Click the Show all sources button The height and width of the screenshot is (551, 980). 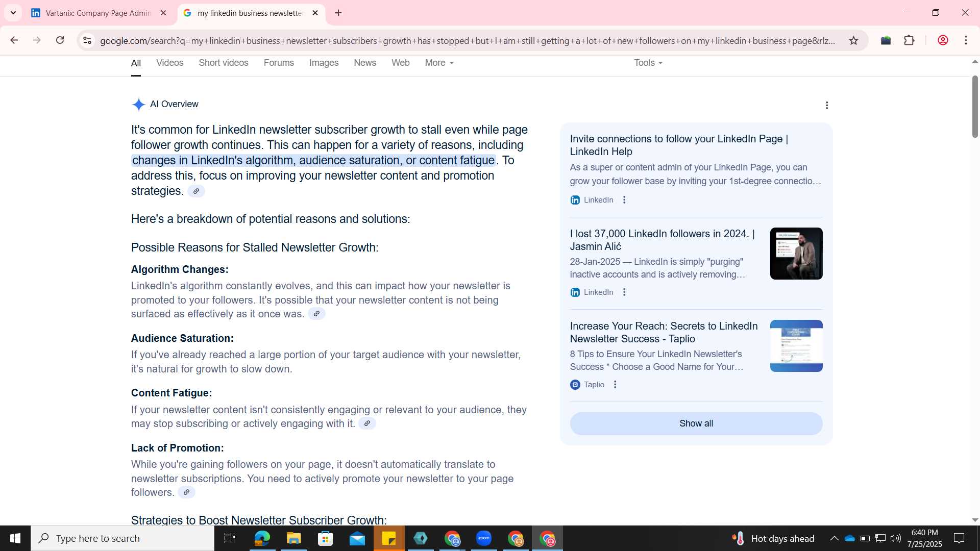696,423
